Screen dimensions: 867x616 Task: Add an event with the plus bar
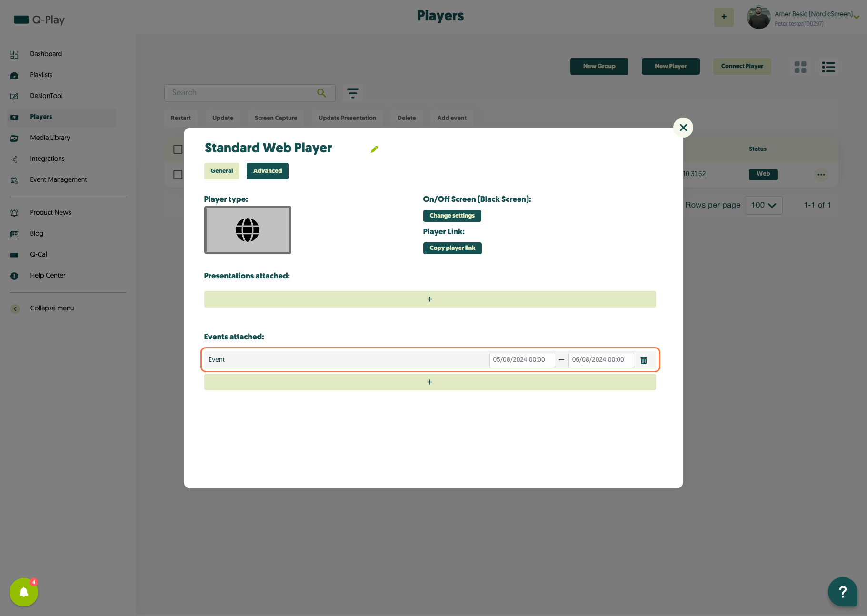pyautogui.click(x=430, y=382)
